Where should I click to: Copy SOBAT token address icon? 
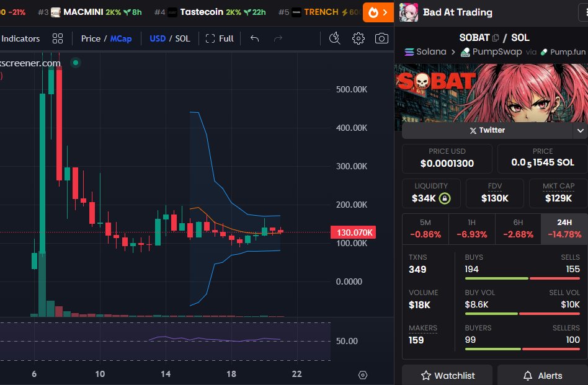tap(496, 38)
